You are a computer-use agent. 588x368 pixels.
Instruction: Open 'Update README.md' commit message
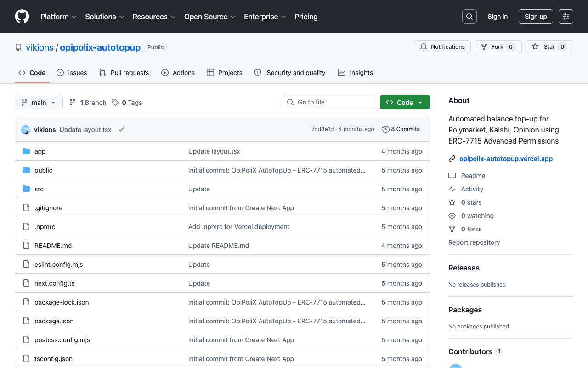(219, 246)
